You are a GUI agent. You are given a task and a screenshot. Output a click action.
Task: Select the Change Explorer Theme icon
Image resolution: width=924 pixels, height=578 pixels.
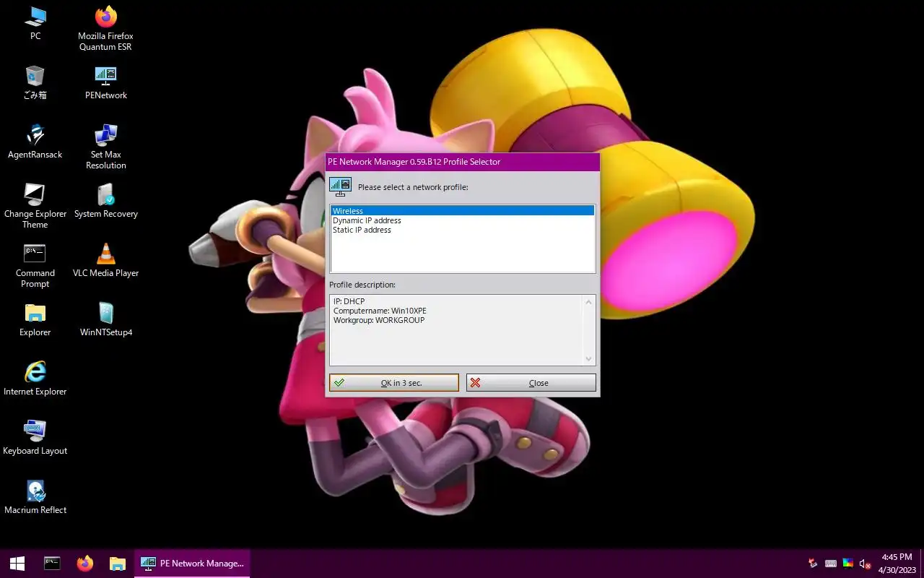tap(35, 206)
